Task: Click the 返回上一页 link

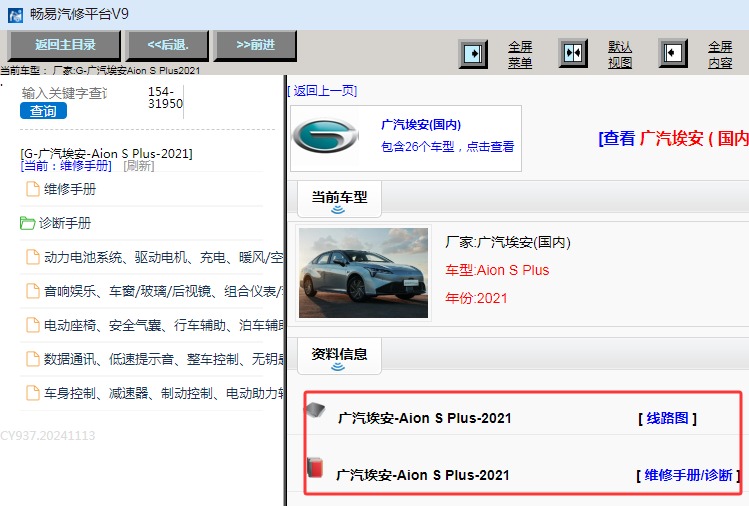Action: click(323, 91)
